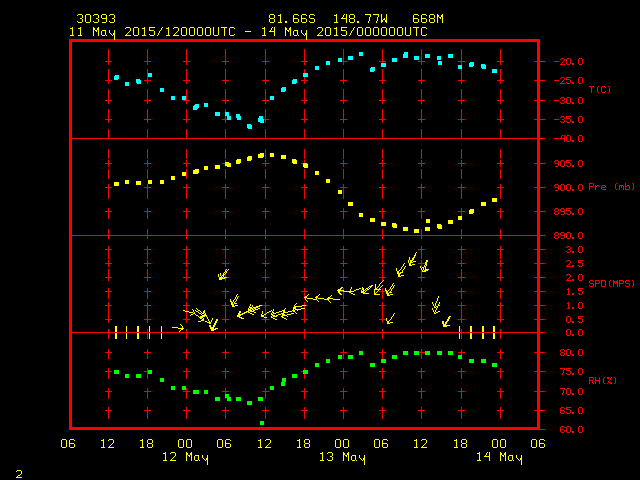Click the 900.0 pressure tick label
This screenshot has height=480, width=640.
pyautogui.click(x=568, y=188)
